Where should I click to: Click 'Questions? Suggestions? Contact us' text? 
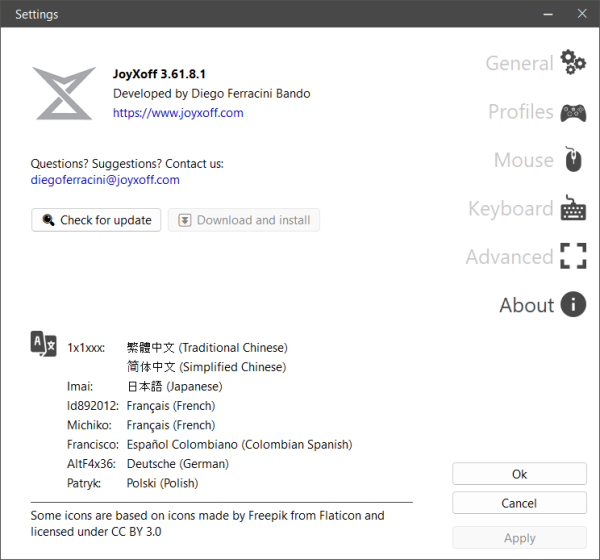pos(127,164)
